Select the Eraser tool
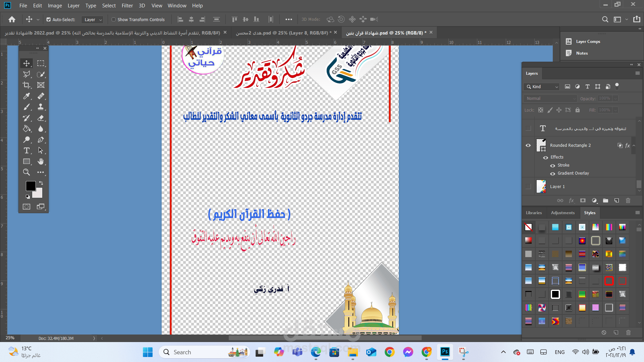The image size is (644, 362). [x=41, y=118]
